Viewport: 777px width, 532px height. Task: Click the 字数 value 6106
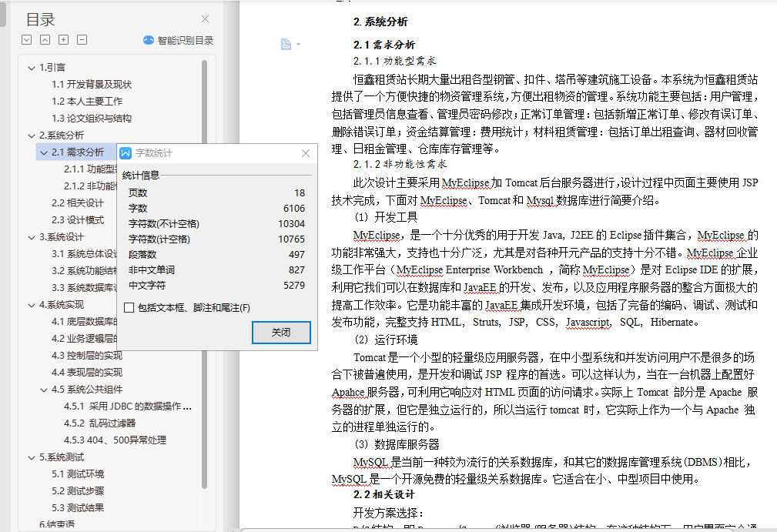[x=294, y=208]
